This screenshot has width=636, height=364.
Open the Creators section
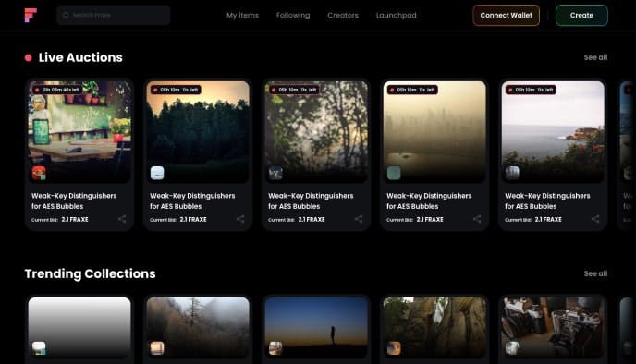343,15
